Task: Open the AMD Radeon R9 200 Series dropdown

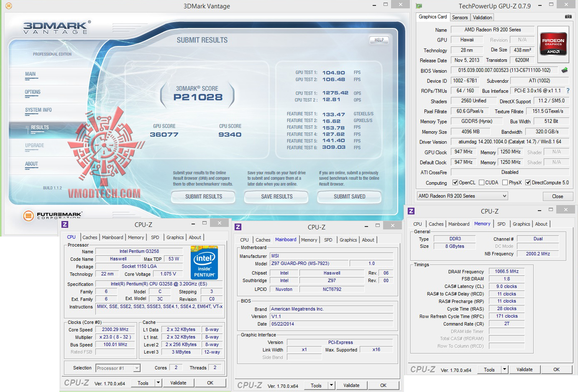Action: pyautogui.click(x=463, y=196)
